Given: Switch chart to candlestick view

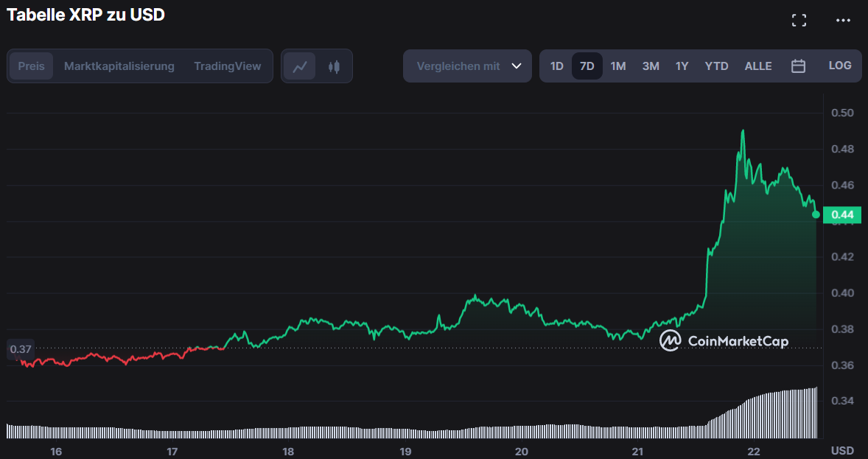Looking at the screenshot, I should 334,66.
